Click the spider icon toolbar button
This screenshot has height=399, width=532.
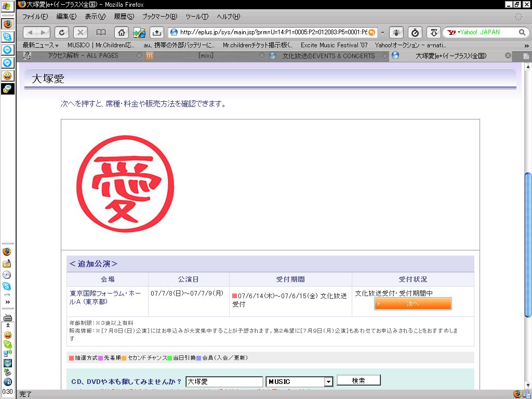coord(396,33)
